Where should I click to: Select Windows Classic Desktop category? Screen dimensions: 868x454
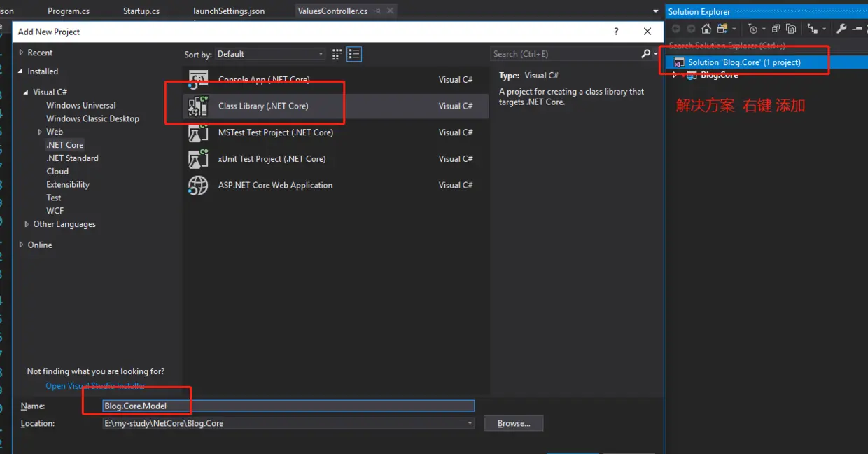tap(92, 118)
